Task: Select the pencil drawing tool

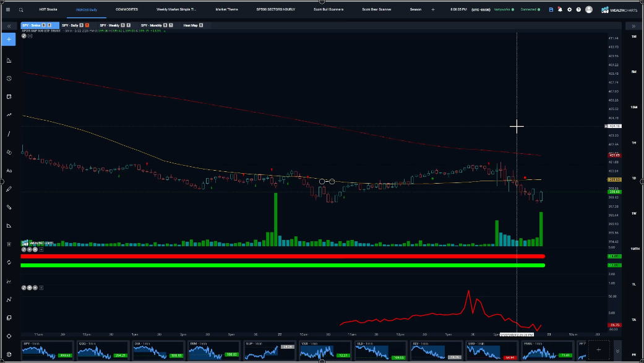Action: tap(9, 189)
